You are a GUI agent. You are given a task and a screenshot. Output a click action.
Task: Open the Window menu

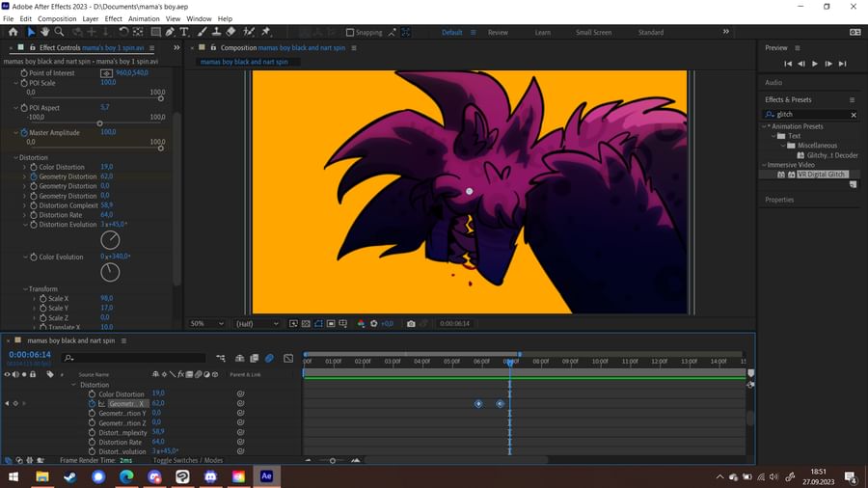pyautogui.click(x=199, y=19)
